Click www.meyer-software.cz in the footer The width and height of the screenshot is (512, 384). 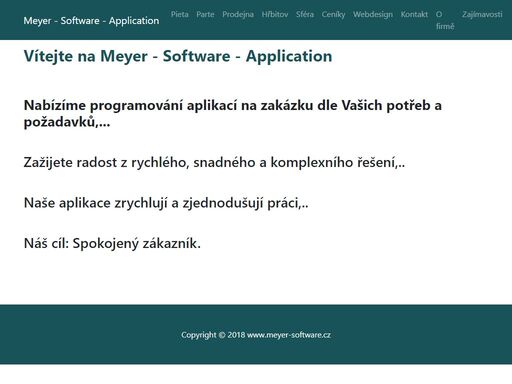tap(289, 335)
